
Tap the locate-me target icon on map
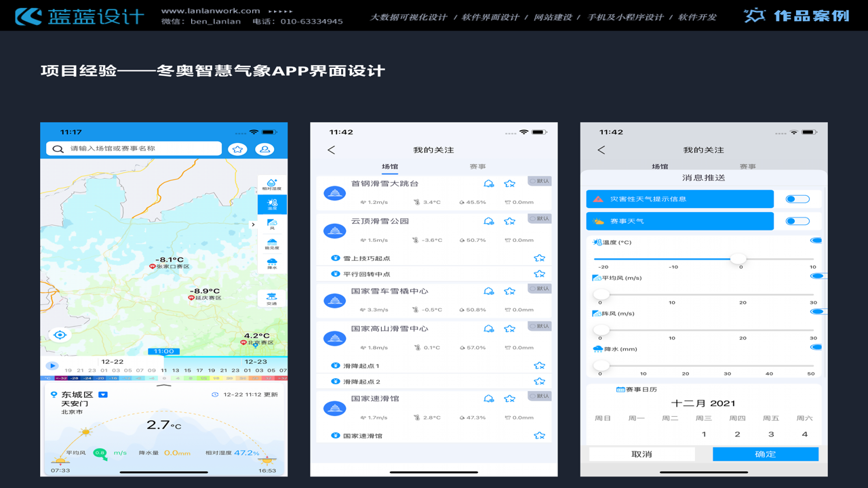(60, 335)
